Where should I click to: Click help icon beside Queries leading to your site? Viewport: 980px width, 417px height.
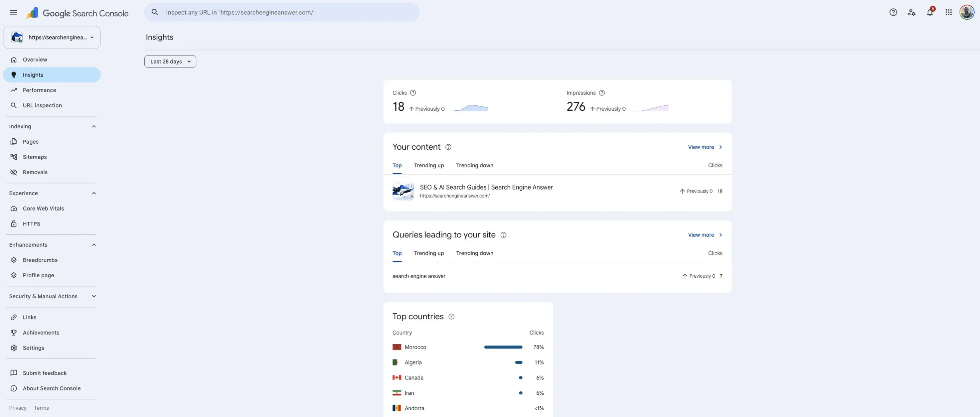click(x=503, y=235)
